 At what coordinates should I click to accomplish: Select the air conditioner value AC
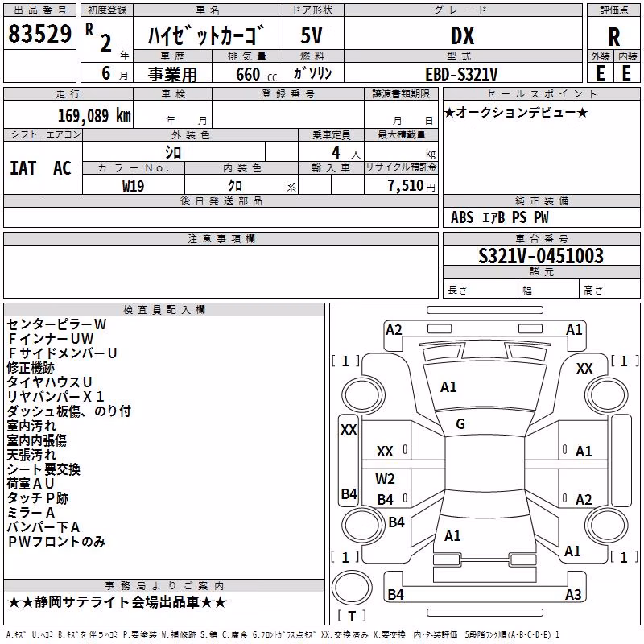(x=62, y=168)
